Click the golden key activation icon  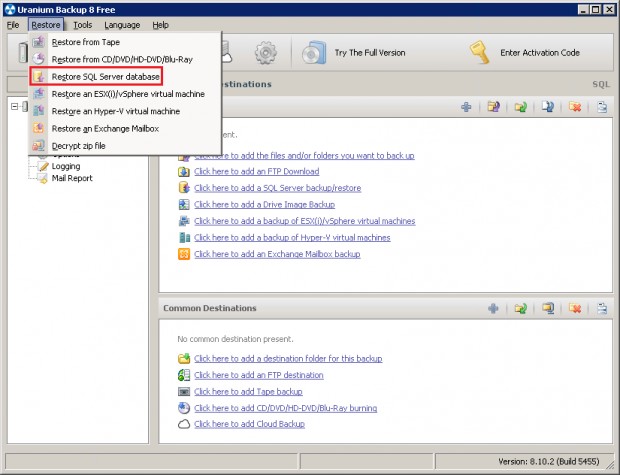[x=480, y=52]
